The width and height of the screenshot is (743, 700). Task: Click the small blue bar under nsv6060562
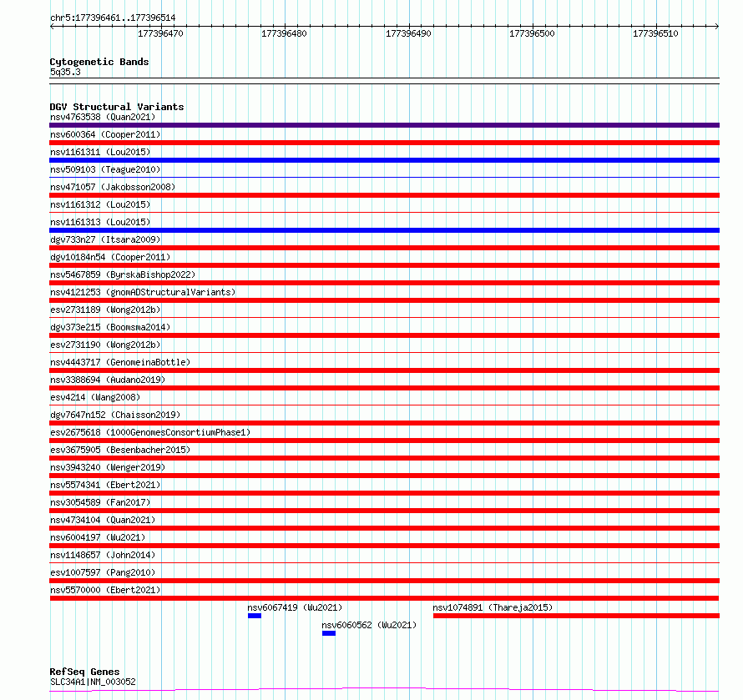tap(329, 633)
